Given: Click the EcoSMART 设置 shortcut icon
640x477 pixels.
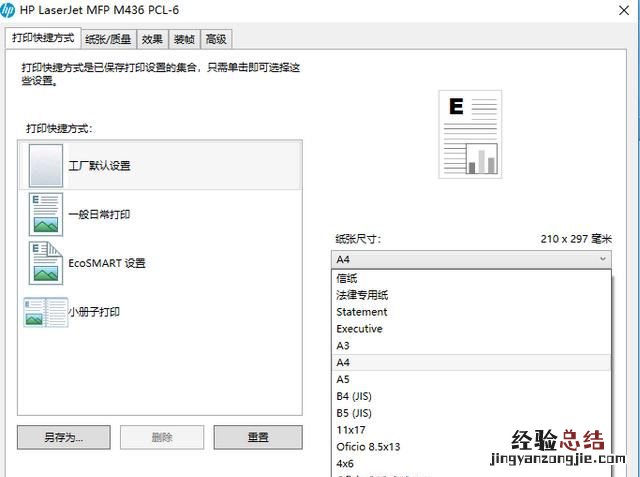Looking at the screenshot, I should tap(46, 263).
